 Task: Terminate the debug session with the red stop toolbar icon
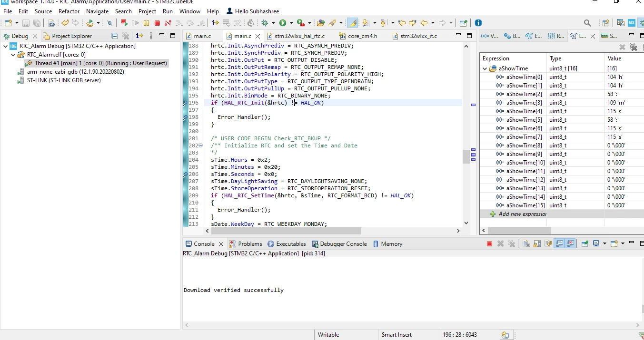tap(157, 23)
